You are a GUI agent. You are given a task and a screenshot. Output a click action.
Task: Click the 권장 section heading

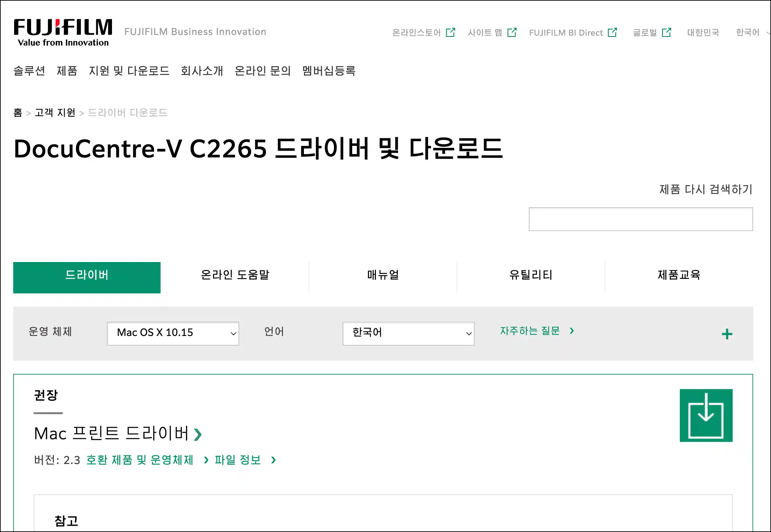pyautogui.click(x=46, y=395)
